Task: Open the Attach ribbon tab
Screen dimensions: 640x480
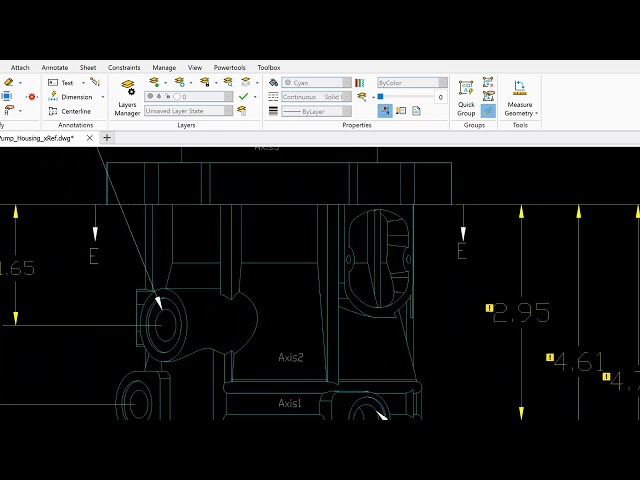Action: [x=20, y=67]
